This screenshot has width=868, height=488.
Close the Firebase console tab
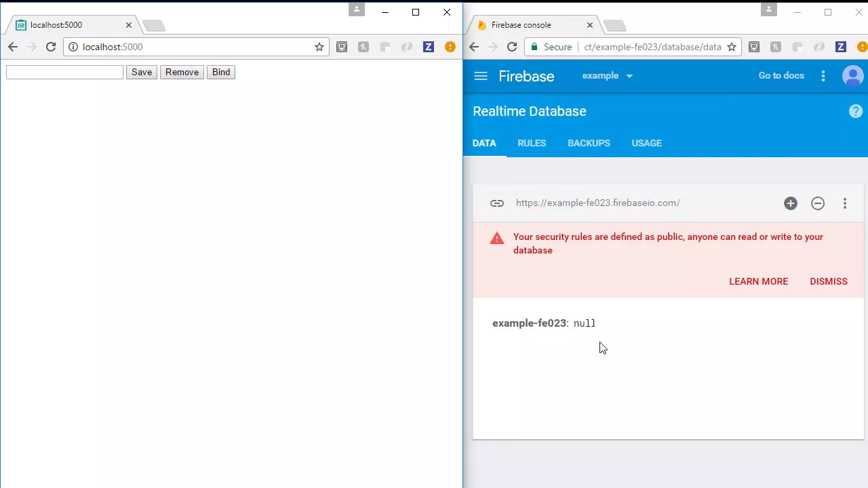590,25
